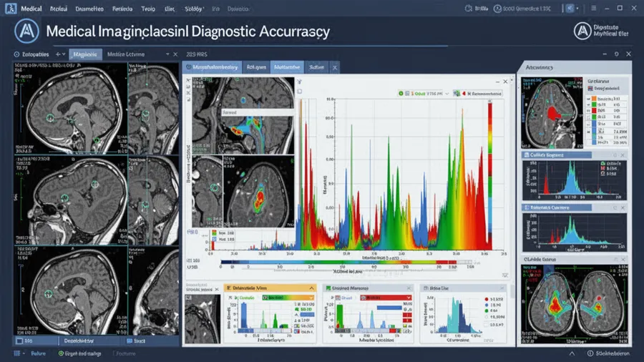Image resolution: width=644 pixels, height=362 pixels.
Task: Select the green legend dot in third histogram panel
Action: pos(487,310)
